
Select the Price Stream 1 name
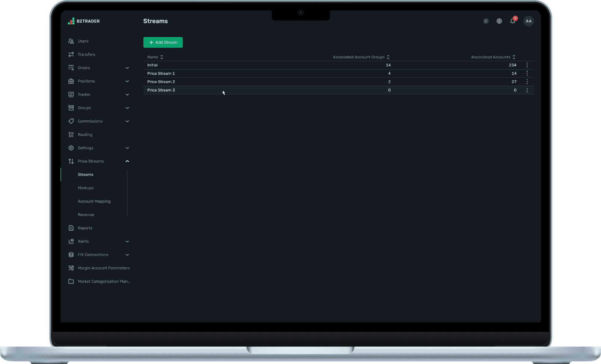point(161,73)
